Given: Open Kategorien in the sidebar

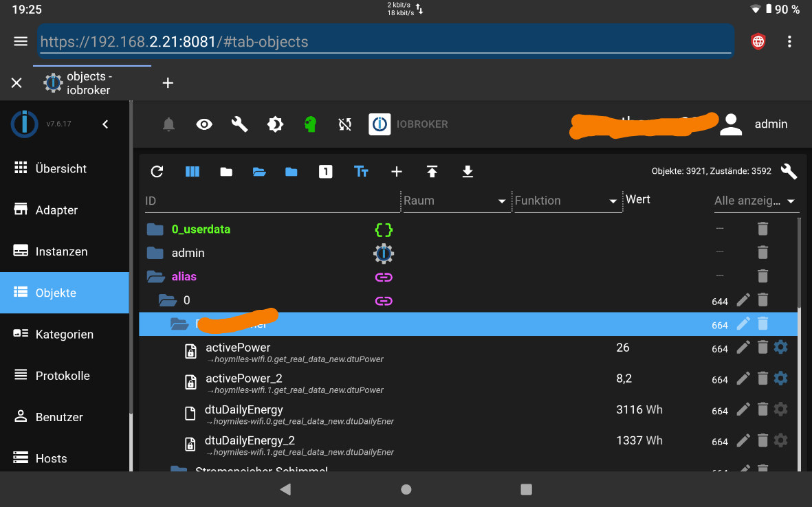Looking at the screenshot, I should pos(64,334).
